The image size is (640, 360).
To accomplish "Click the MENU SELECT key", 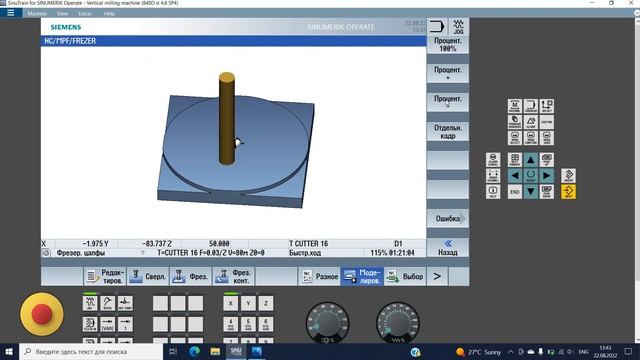I will pyautogui.click(x=515, y=138).
